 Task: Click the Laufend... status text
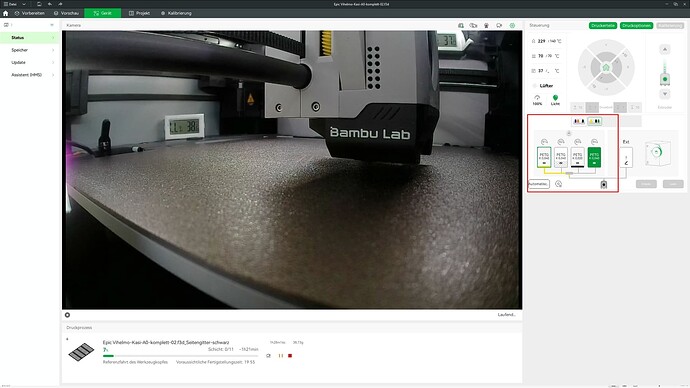coord(506,315)
